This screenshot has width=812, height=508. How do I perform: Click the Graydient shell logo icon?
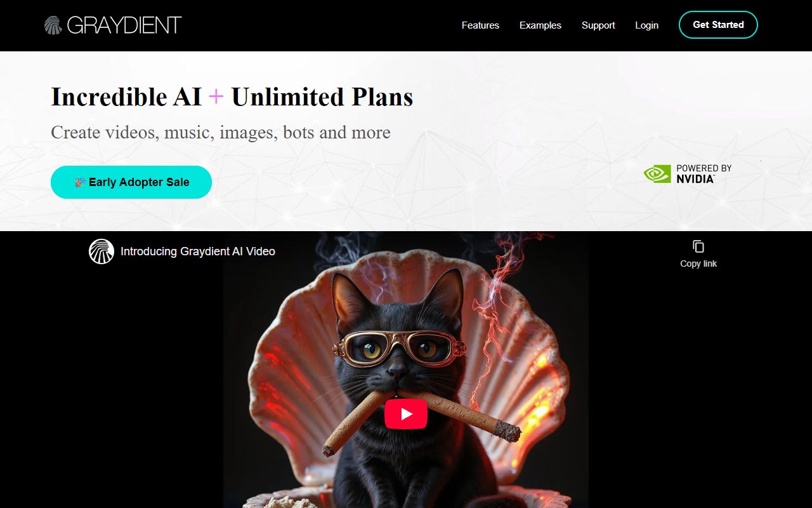point(53,25)
